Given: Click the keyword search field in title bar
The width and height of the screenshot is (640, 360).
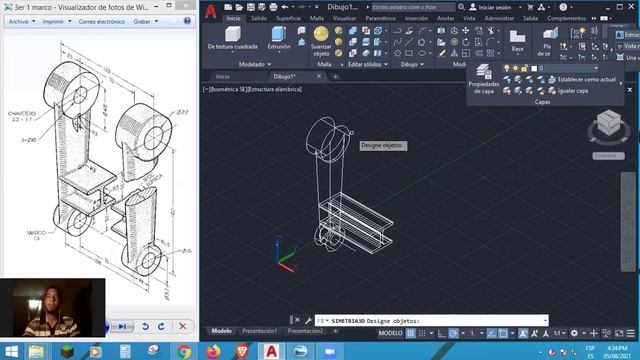Looking at the screenshot, I should tap(413, 7).
